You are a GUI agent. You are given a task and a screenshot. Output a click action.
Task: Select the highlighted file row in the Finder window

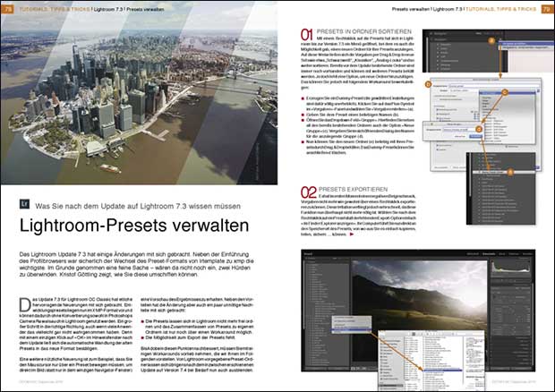point(442,371)
